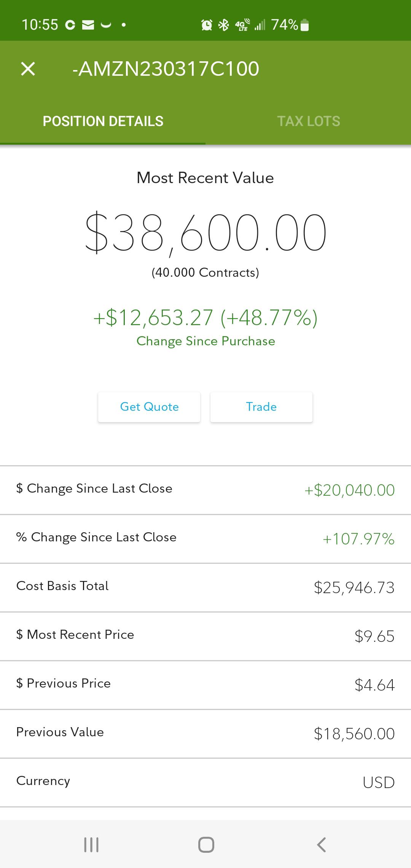Tap the Bluetooth status bar icon

pyautogui.click(x=224, y=25)
